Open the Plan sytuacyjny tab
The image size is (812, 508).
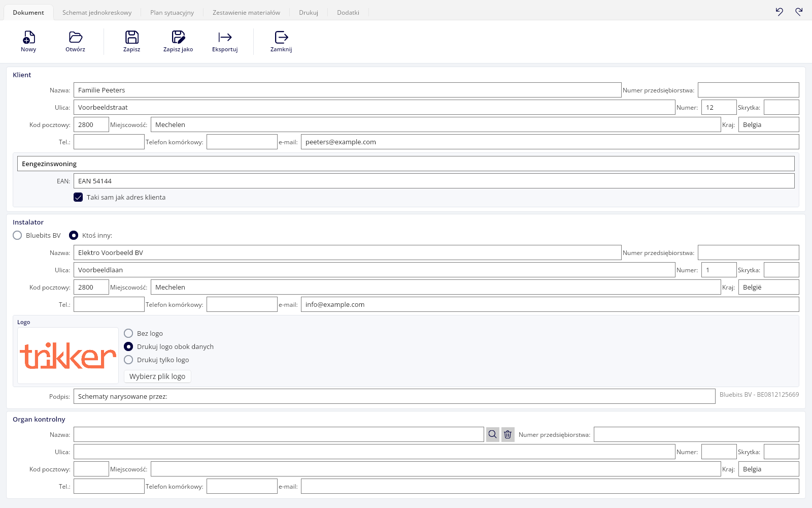point(172,12)
